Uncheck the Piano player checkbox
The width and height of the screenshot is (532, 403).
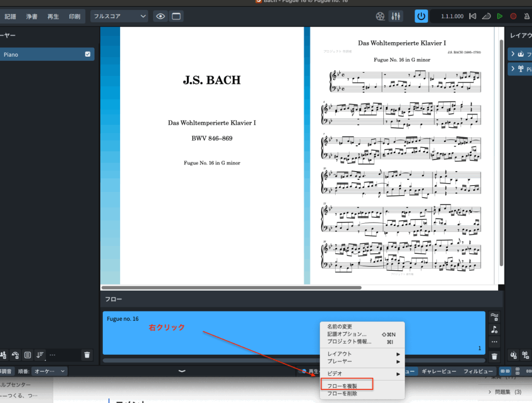tap(87, 54)
